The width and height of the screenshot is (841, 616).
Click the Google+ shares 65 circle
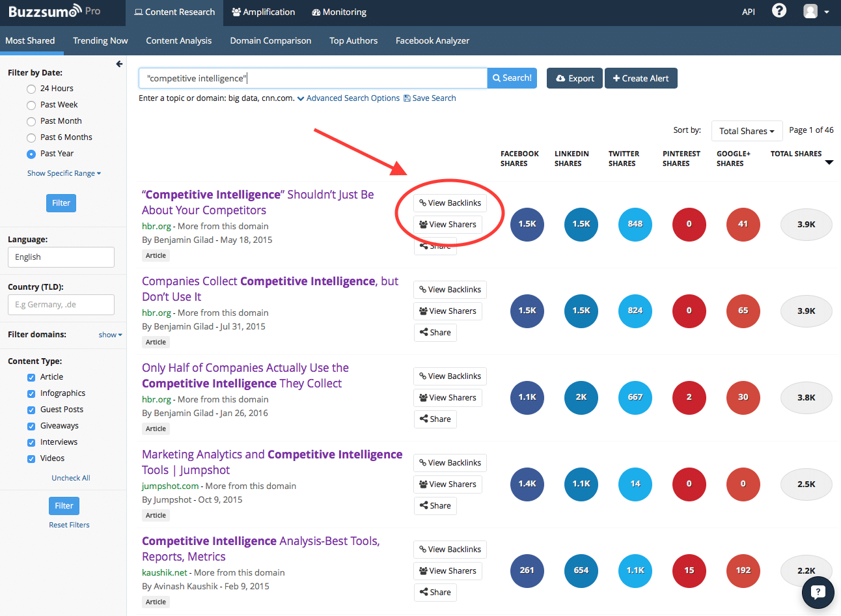[x=743, y=311]
